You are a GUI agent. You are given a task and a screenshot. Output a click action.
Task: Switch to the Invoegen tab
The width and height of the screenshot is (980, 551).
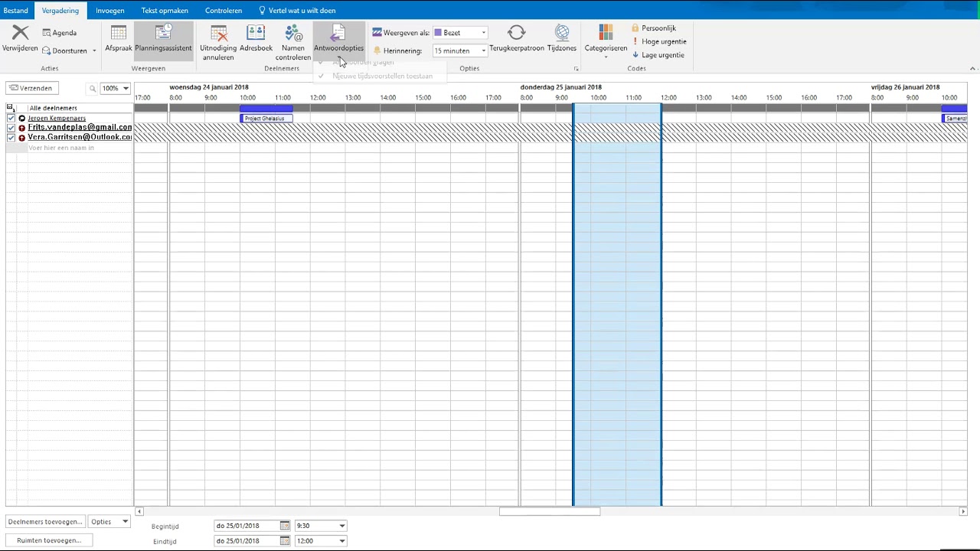[x=110, y=11]
